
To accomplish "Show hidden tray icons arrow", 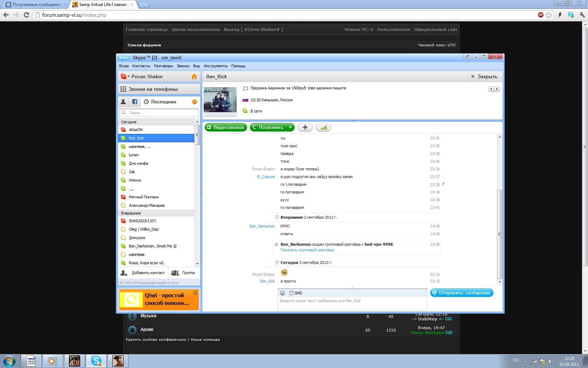I will tap(525, 361).
